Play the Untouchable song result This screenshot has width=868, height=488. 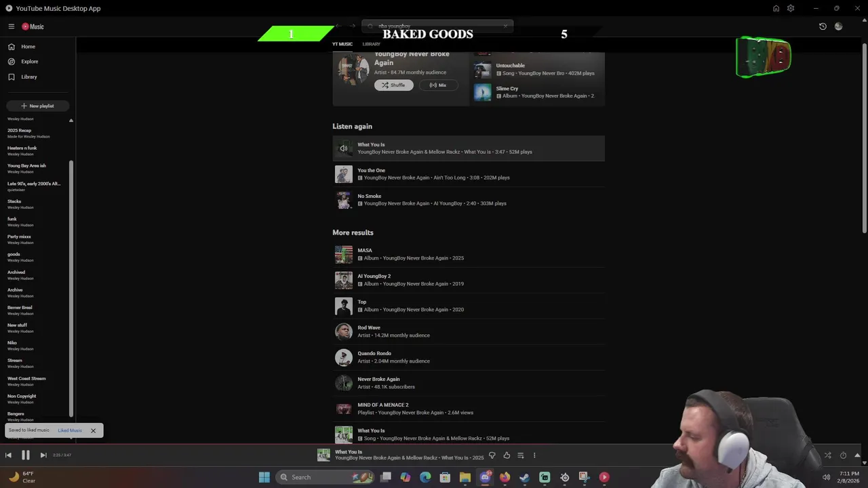537,69
